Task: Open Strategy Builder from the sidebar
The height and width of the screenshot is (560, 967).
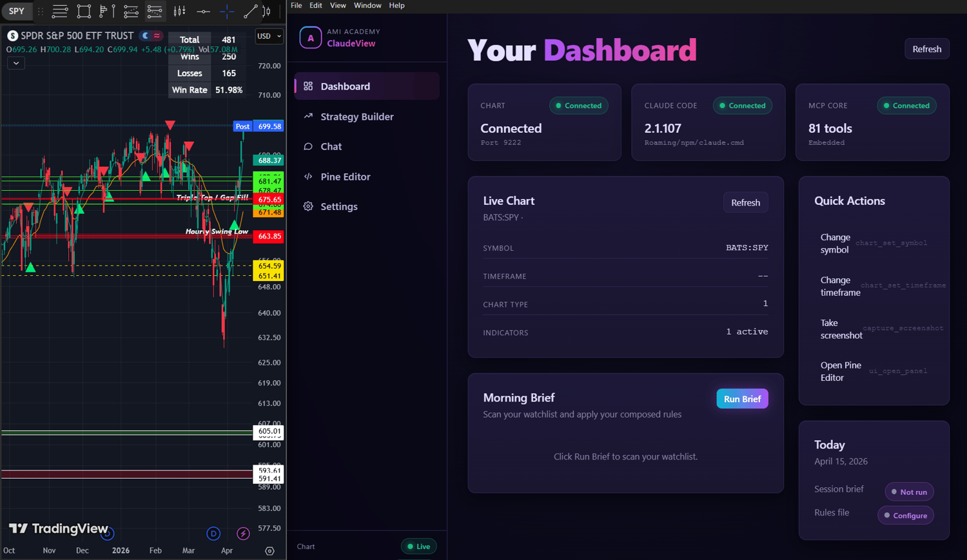Action: pyautogui.click(x=367, y=117)
